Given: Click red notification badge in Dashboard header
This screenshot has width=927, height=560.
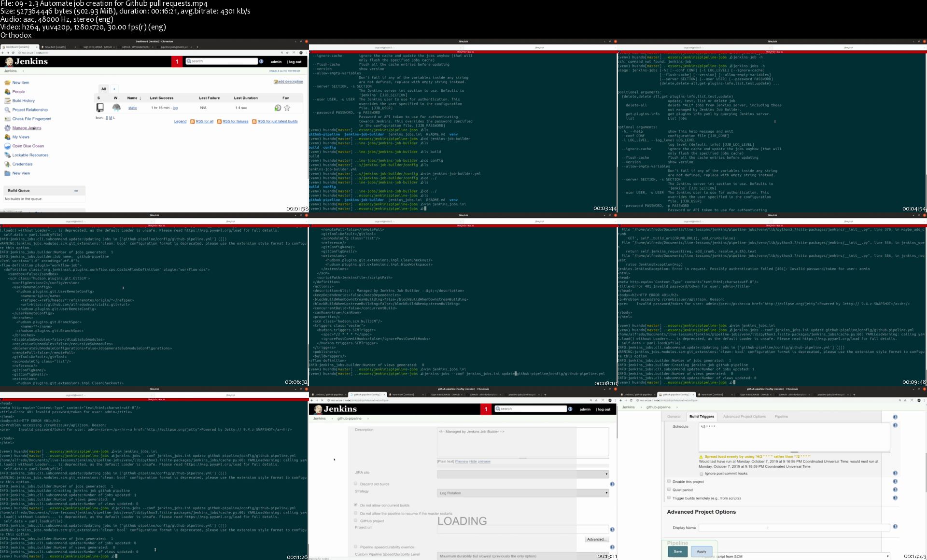Looking at the screenshot, I should point(177,61).
